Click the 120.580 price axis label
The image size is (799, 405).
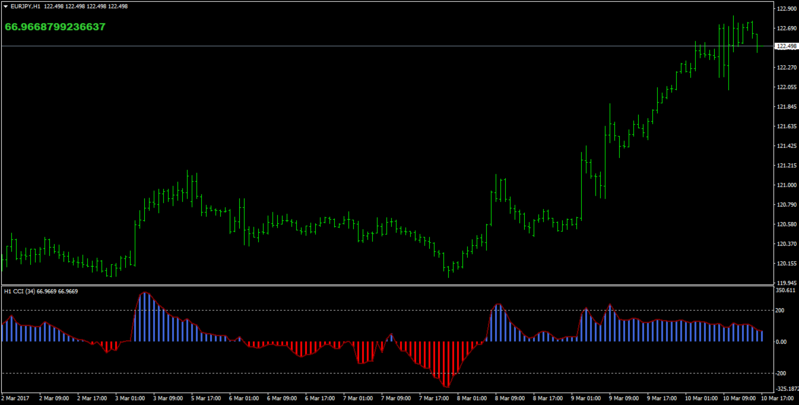[x=787, y=225]
